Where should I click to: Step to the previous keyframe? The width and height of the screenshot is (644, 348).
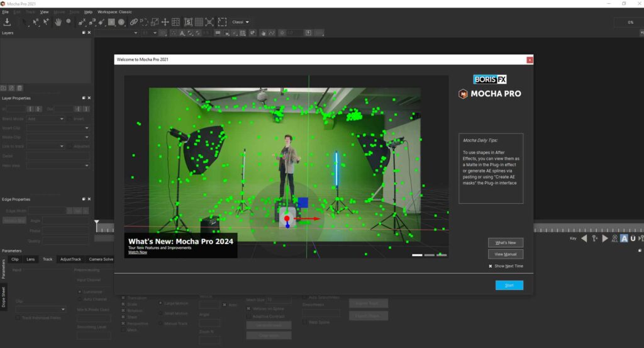coord(584,239)
